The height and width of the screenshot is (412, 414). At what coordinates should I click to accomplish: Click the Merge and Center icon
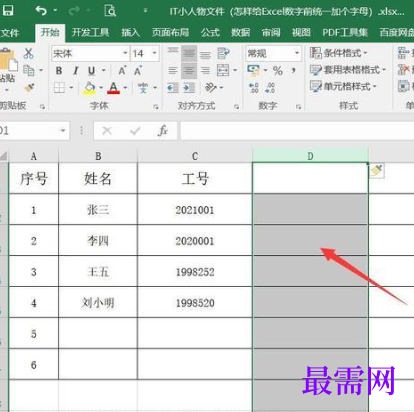(223, 70)
